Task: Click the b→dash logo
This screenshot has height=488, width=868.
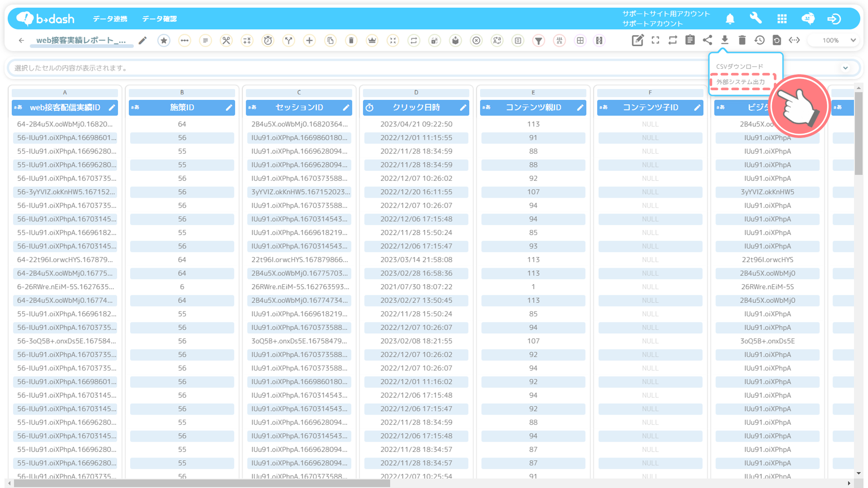Action: click(x=45, y=19)
